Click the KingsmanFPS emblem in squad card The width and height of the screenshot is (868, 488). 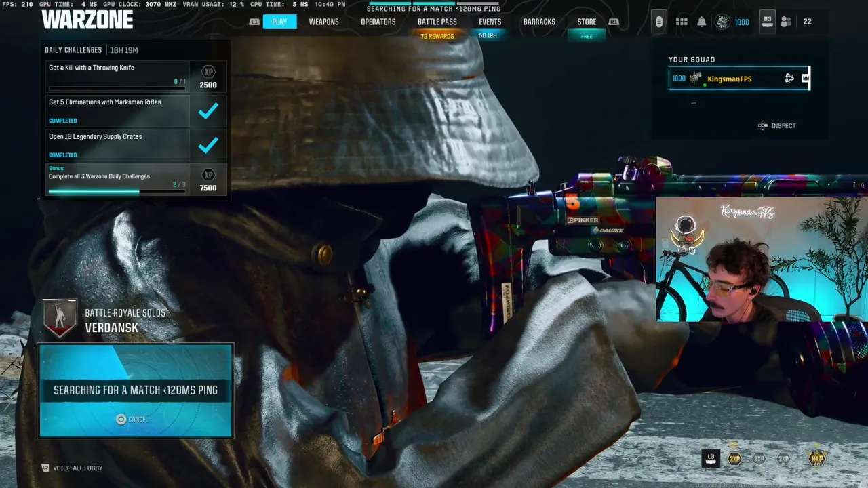695,79
